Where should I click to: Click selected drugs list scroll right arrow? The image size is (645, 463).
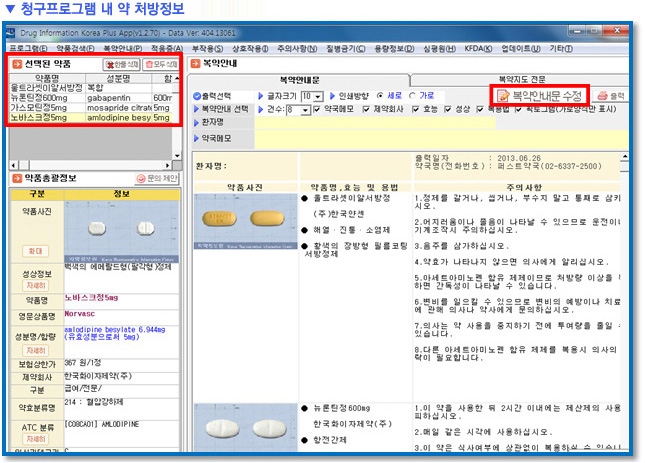[x=167, y=165]
